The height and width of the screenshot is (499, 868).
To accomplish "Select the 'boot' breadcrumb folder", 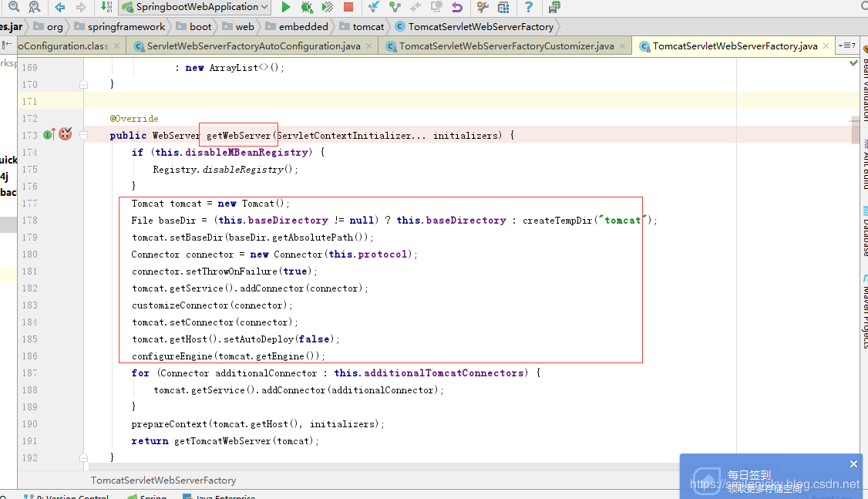I will pos(193,26).
